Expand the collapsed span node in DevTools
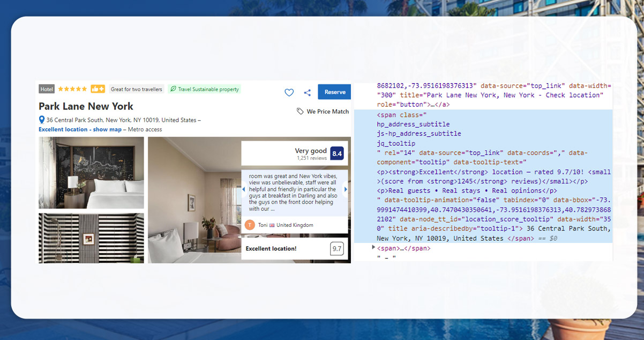The width and height of the screenshot is (644, 340). 374,248
